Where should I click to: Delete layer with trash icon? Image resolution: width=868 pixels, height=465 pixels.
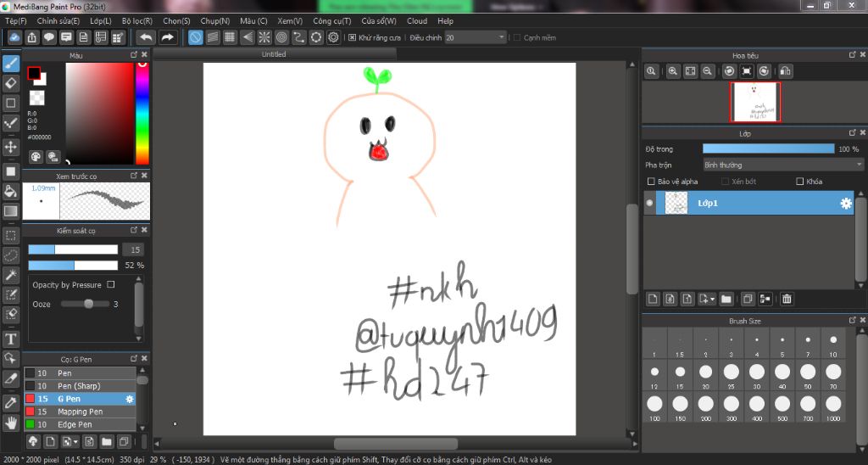tap(787, 299)
